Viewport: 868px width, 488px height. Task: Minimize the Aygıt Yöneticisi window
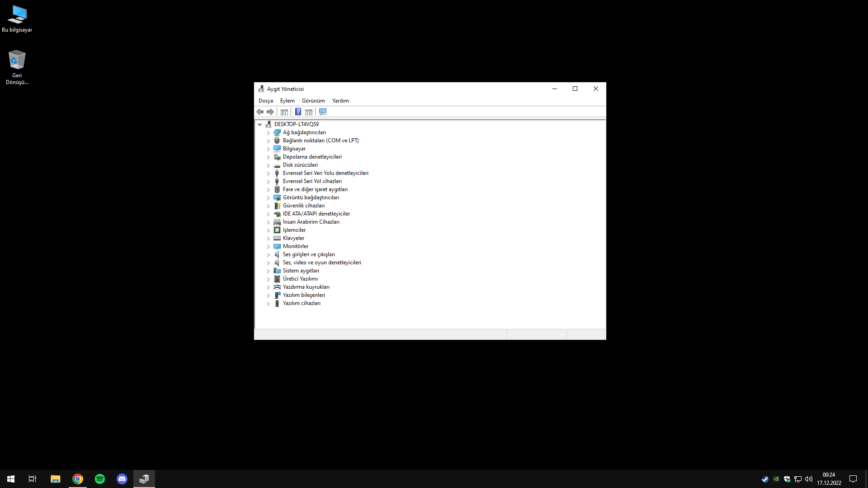tap(555, 89)
